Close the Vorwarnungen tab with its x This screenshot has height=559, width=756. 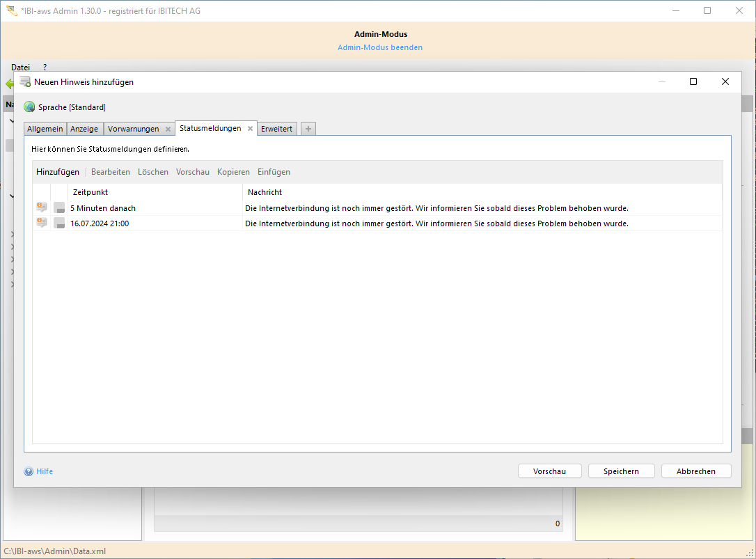(x=168, y=129)
